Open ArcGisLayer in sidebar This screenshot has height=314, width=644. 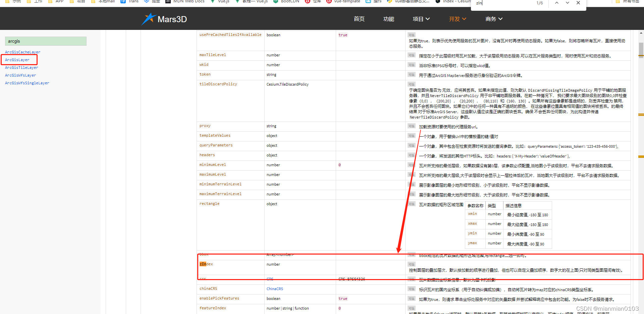tap(17, 60)
